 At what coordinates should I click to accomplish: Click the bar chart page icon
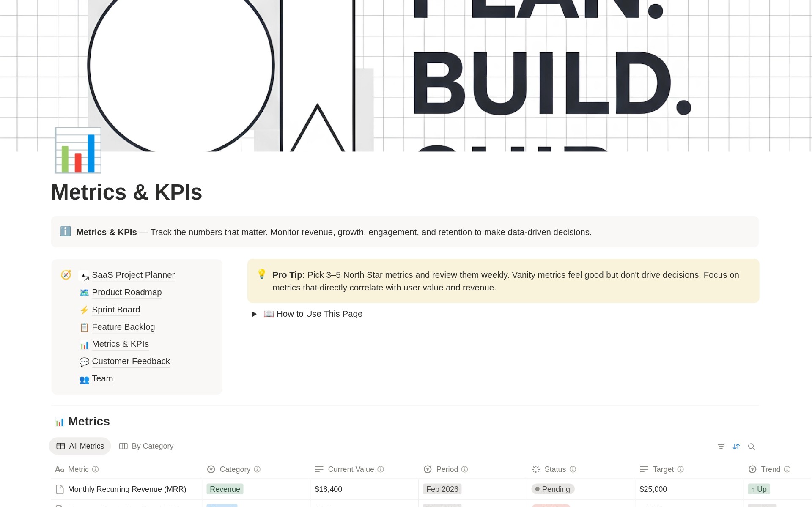click(78, 151)
